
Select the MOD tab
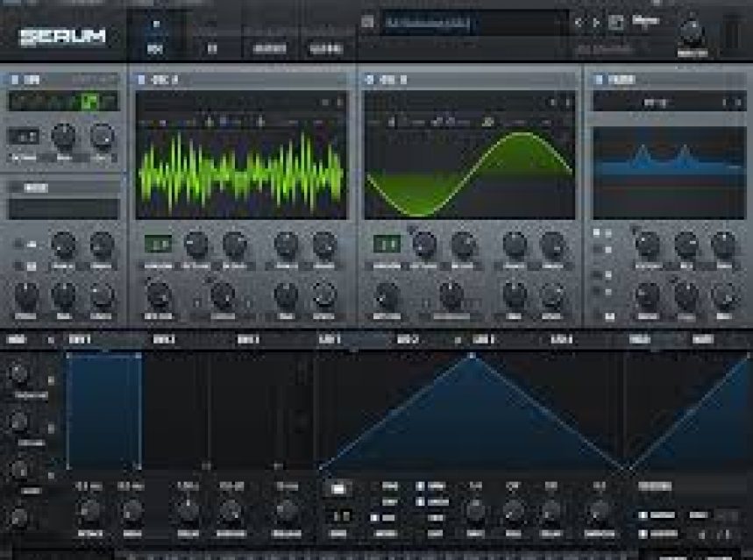[x=17, y=340]
